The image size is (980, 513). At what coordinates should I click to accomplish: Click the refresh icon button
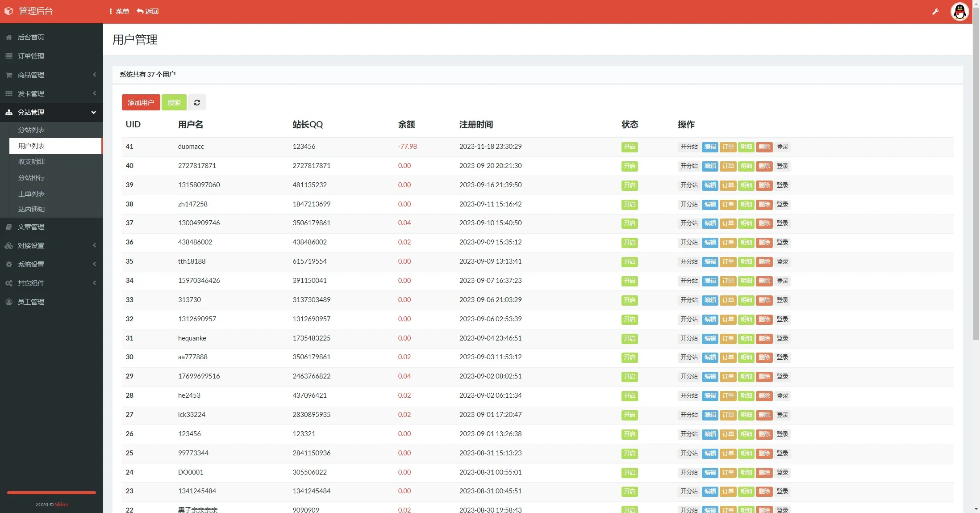click(197, 102)
